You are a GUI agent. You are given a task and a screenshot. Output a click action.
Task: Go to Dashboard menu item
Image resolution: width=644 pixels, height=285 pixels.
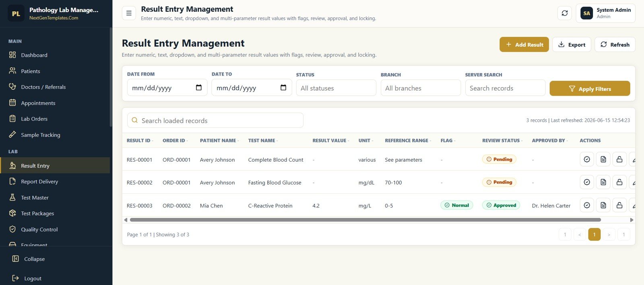(x=55, y=55)
